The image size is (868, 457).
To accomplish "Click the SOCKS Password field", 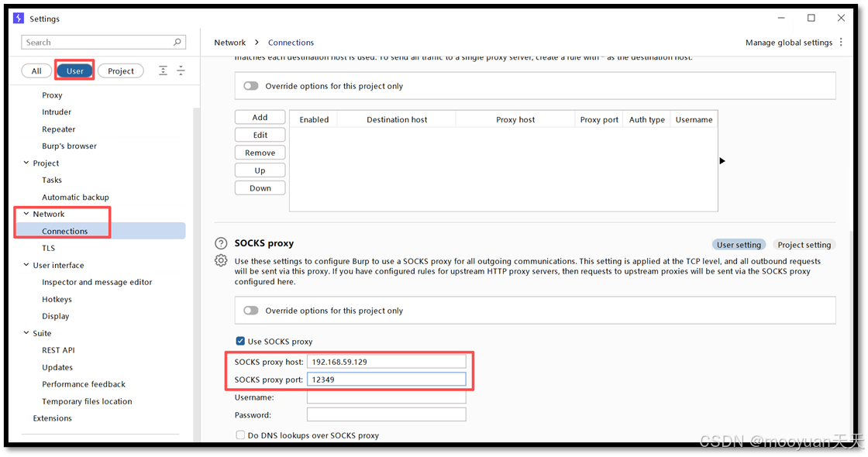I will point(387,414).
